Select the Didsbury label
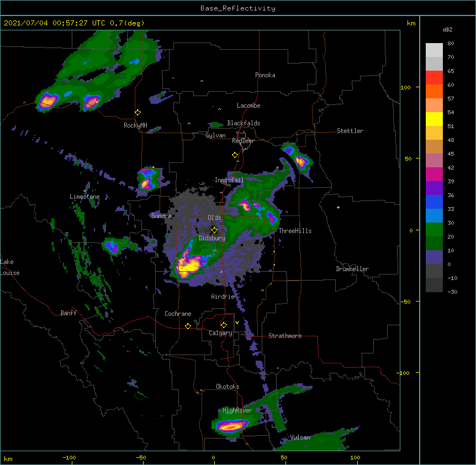Screen dimensions: 476x465 [212, 238]
